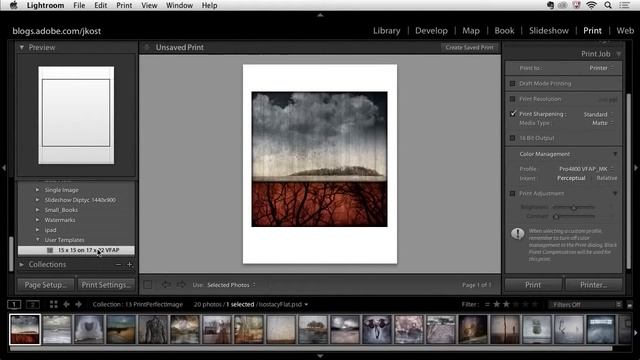Click the Printer... button
The height and width of the screenshot is (360, 640).
[x=594, y=285]
